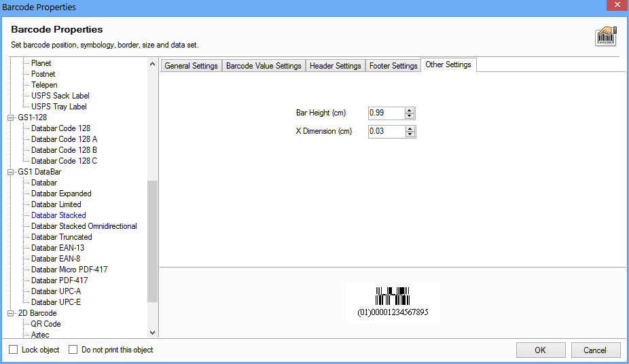Click the symbology list scrollbar thumb

tap(152, 241)
